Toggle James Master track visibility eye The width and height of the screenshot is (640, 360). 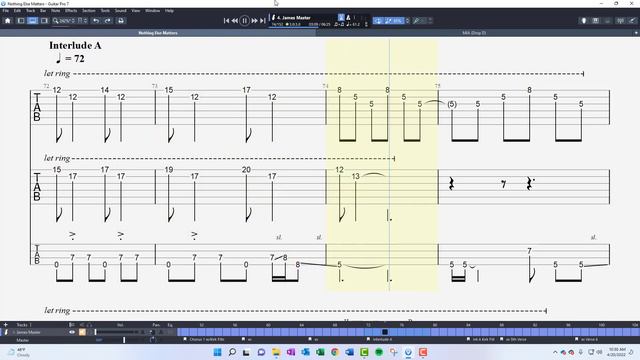(x=72, y=332)
